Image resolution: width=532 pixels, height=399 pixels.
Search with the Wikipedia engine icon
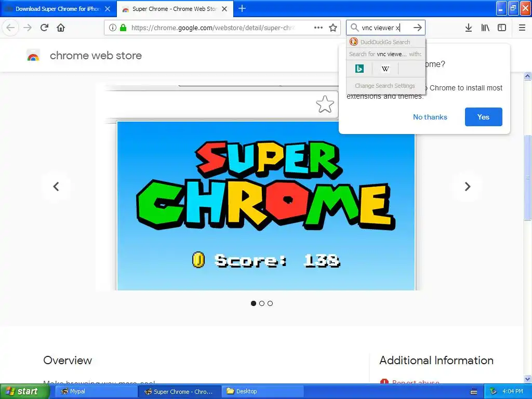385,69
